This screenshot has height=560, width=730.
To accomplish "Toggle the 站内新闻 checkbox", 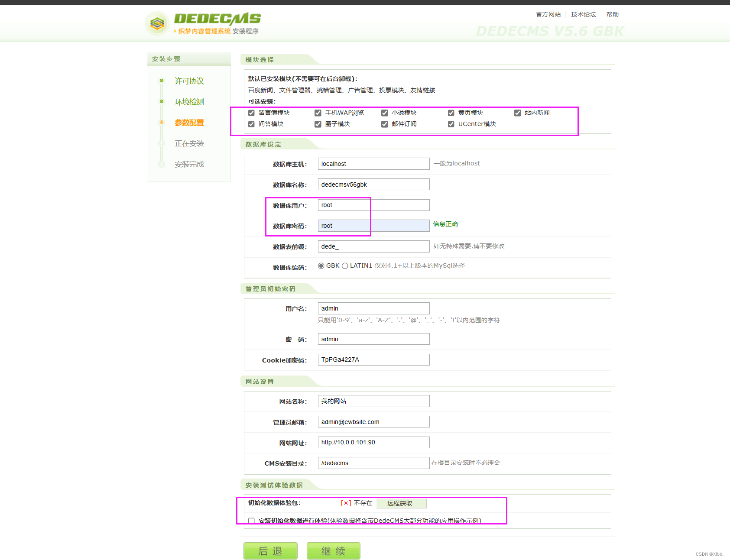I will coord(517,113).
